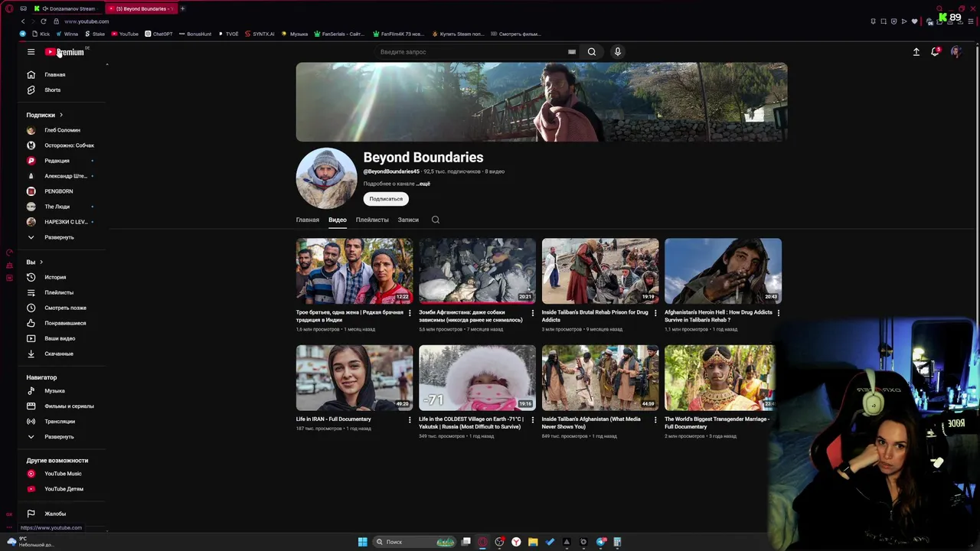Switch to channel Записи tab

point(408,220)
